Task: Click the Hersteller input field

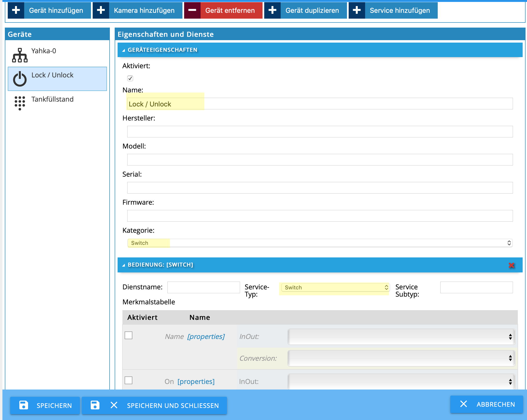Action: coord(320,132)
